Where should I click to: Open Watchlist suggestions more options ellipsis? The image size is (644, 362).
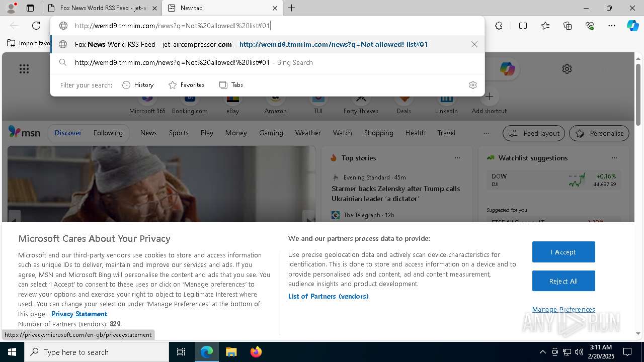pos(614,158)
